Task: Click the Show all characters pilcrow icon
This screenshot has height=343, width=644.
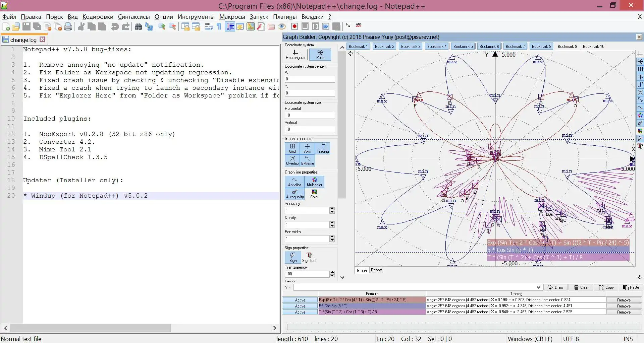Action: (219, 27)
